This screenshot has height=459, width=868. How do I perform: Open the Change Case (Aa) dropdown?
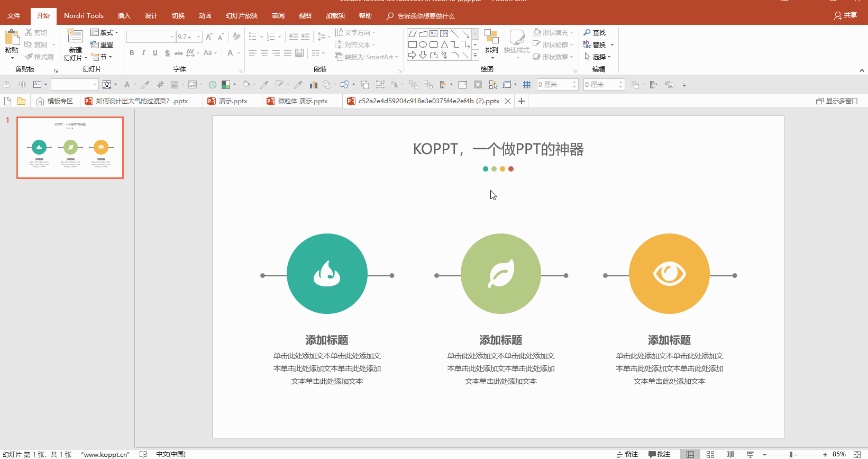[x=210, y=53]
